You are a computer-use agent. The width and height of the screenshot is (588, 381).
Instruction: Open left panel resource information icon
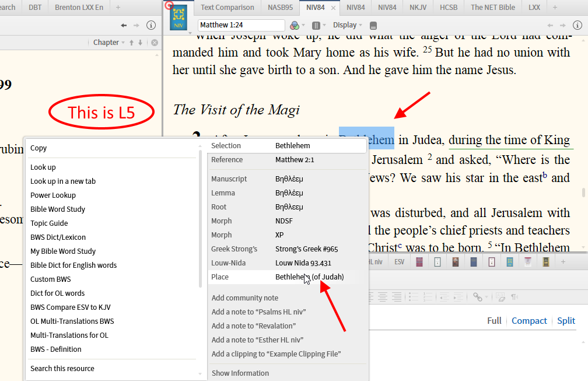[x=151, y=25]
